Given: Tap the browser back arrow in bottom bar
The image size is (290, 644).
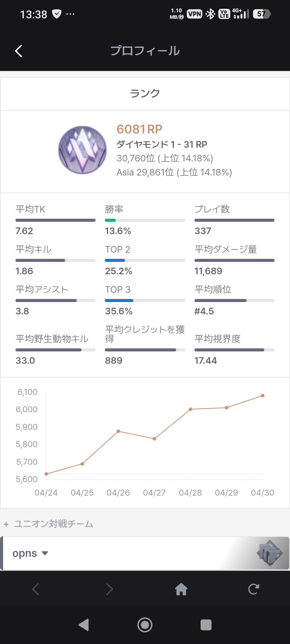Looking at the screenshot, I should point(36,589).
